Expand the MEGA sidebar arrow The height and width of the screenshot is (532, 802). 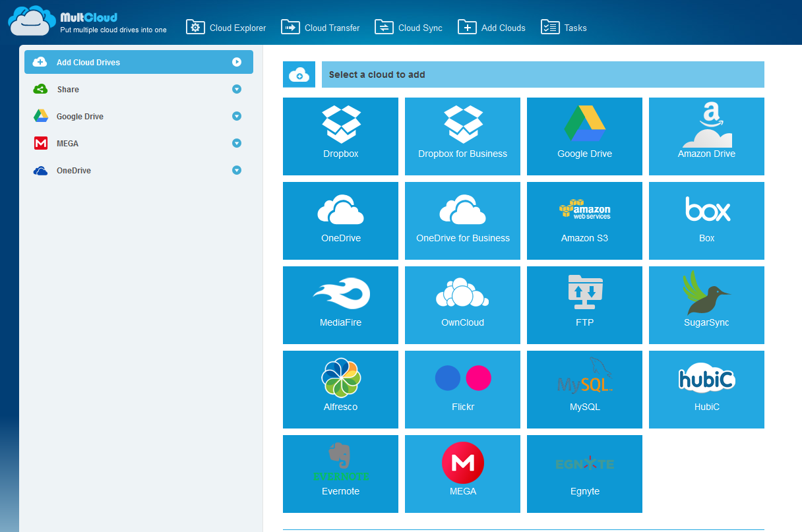(237, 143)
